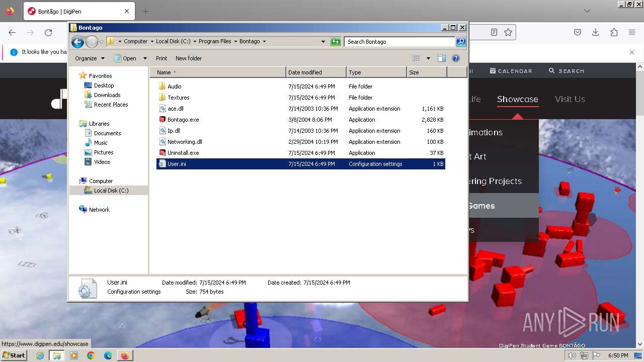Click Visit Us on DigiPen navigation

[570, 99]
